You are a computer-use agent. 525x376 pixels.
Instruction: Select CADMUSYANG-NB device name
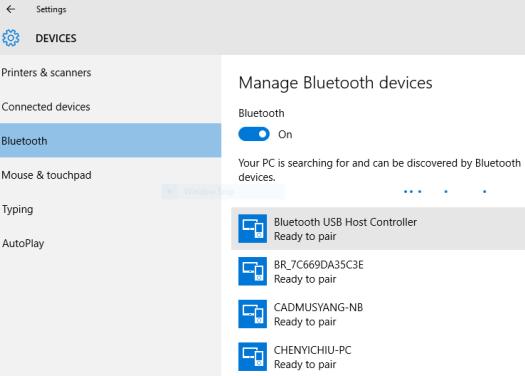(318, 307)
